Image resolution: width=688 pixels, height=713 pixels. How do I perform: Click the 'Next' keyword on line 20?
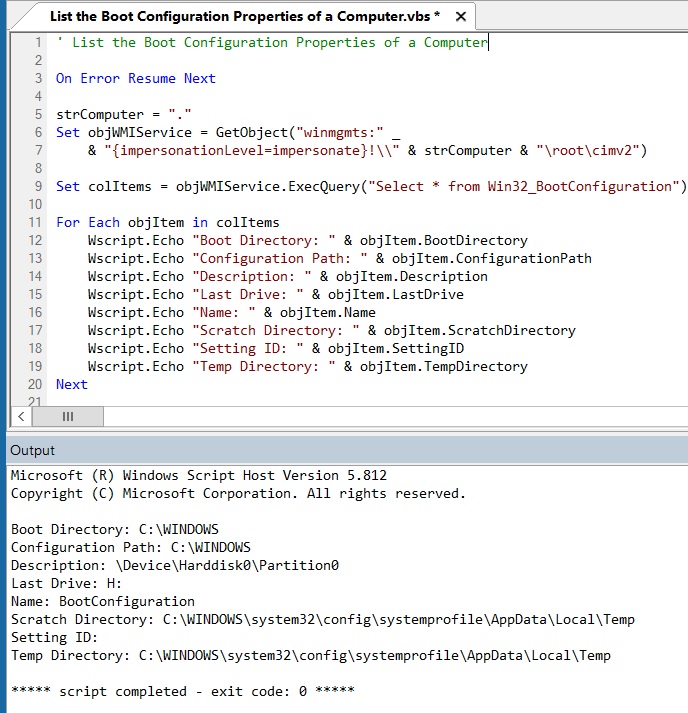click(72, 384)
